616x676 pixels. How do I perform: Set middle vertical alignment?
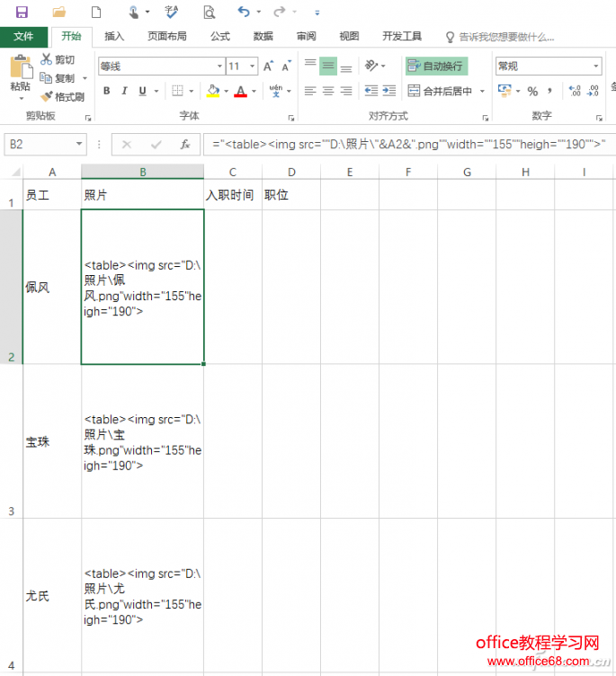(328, 66)
